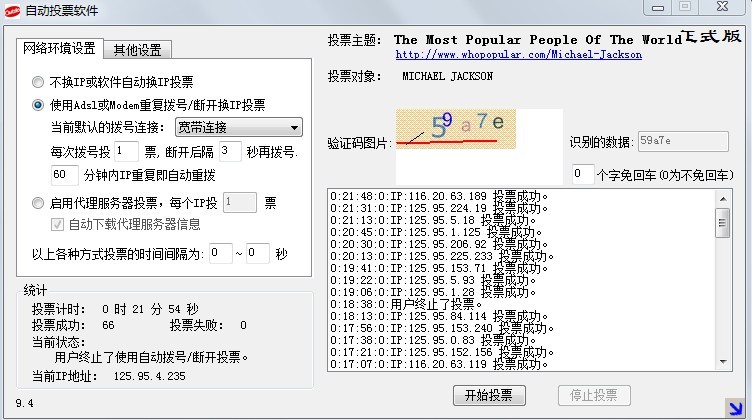The height and width of the screenshot is (420, 752).
Task: Open the 宽带连接 dial-up connection dropdown
Action: click(238, 127)
